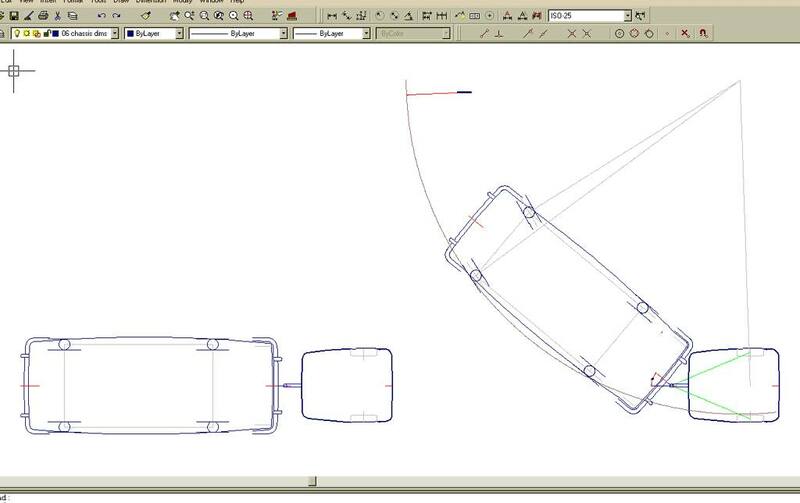Viewport: 800px width, 503px height.
Task: Click the Dimension Edit icon
Action: click(x=507, y=16)
